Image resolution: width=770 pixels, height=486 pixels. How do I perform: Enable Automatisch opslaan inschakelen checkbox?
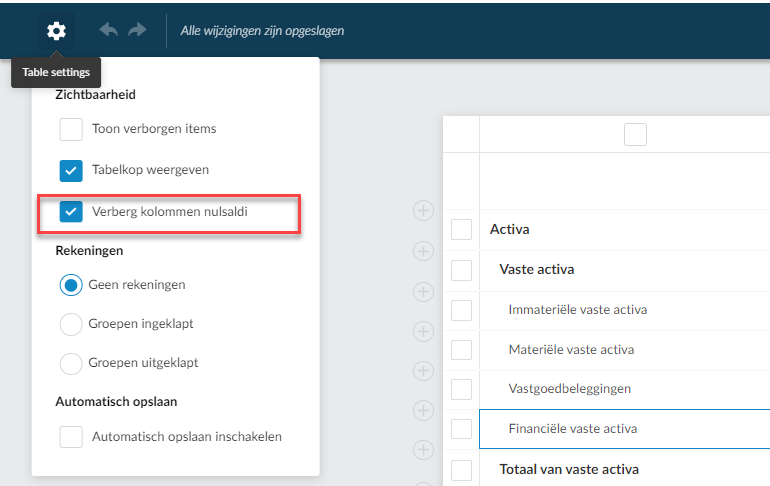coord(71,437)
